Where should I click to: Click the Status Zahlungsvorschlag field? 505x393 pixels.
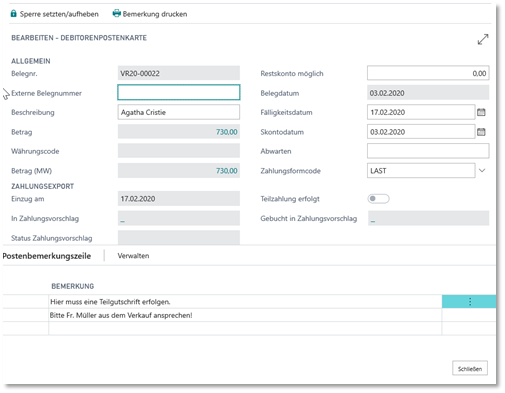[179, 237]
